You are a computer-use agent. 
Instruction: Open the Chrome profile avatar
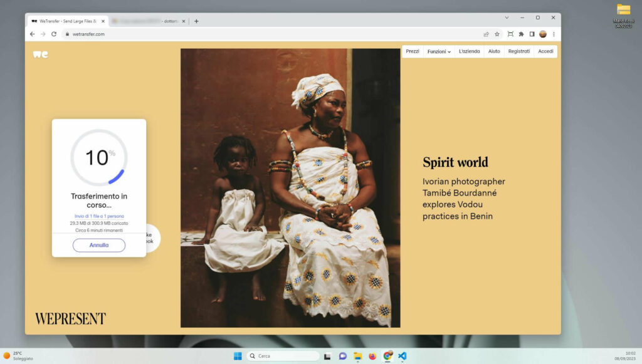[x=543, y=34]
